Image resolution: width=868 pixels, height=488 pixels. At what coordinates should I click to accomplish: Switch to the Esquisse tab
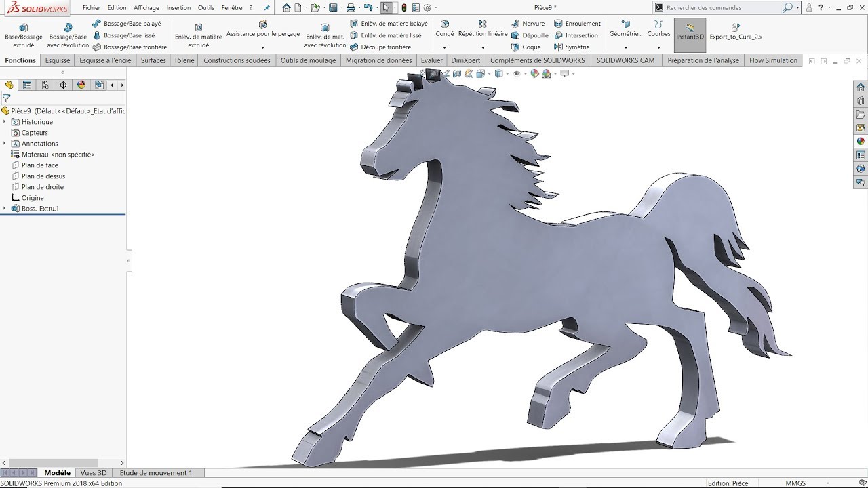tap(58, 60)
